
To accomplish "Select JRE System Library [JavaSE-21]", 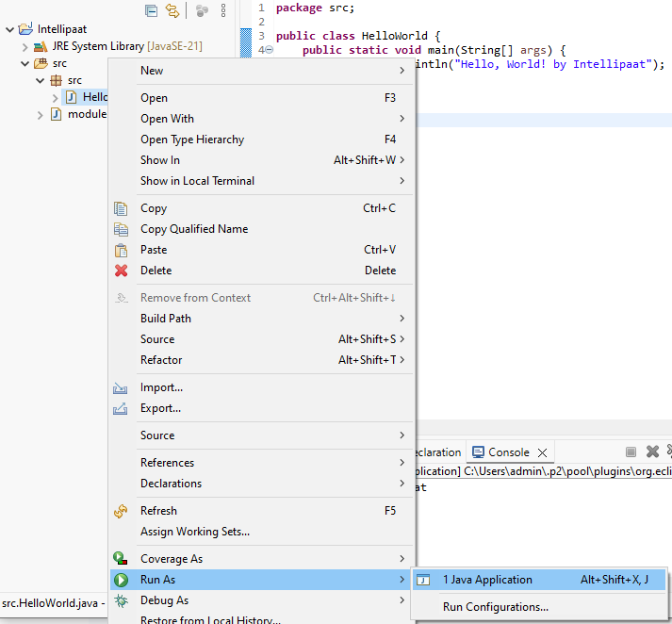I will pyautogui.click(x=127, y=46).
